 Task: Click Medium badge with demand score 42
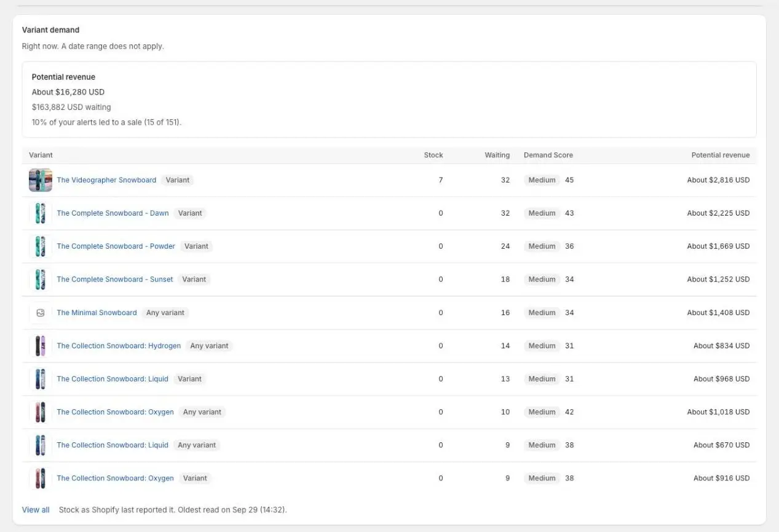pos(542,412)
